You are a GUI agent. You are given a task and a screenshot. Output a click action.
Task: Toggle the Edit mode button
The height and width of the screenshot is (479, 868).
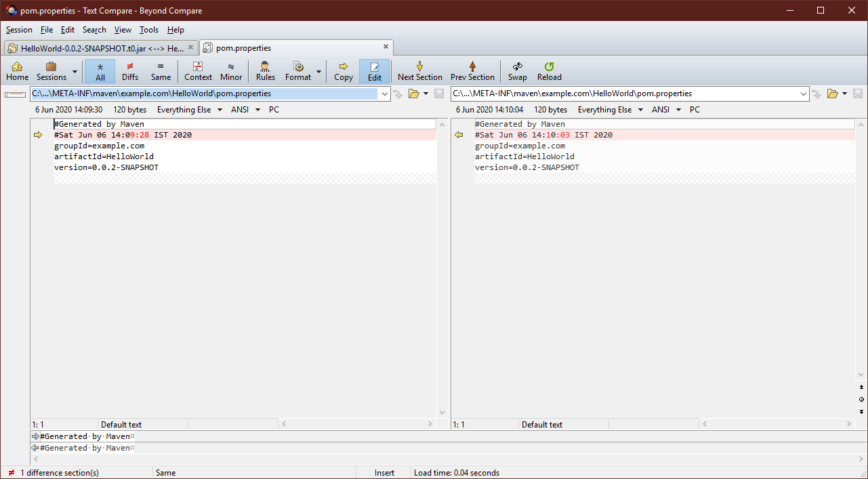pyautogui.click(x=375, y=71)
